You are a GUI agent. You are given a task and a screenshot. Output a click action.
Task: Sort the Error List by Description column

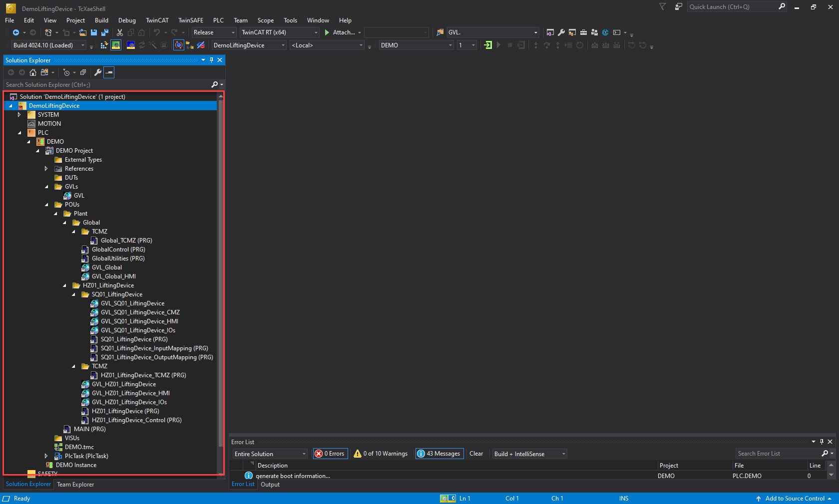tap(456, 466)
